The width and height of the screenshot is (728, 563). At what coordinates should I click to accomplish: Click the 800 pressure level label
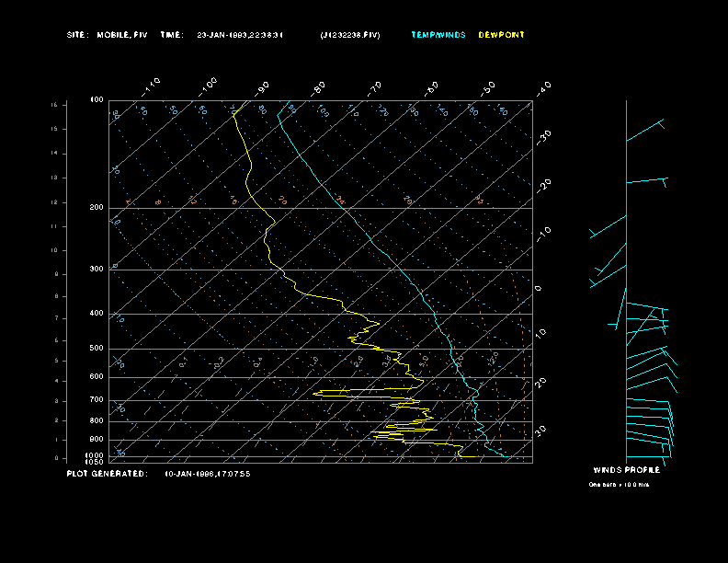(97, 420)
